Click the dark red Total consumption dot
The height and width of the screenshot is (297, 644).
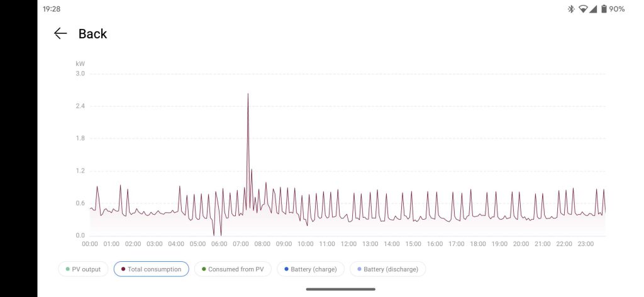click(x=123, y=269)
